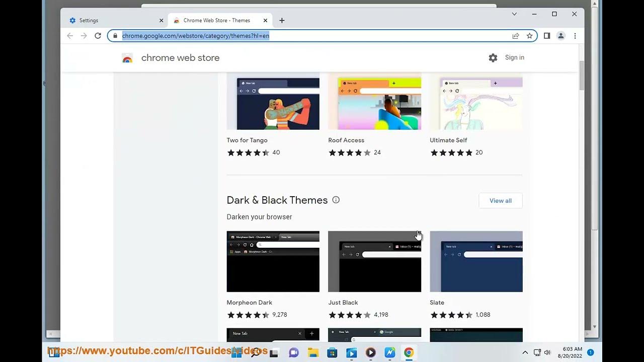
Task: Open Morpheon Dark theme thumbnail
Action: pos(273,261)
